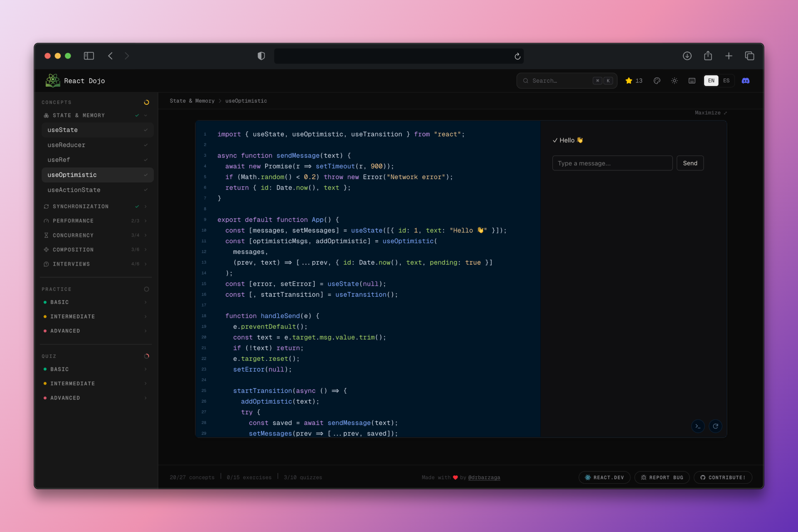The image size is (798, 532).
Task: Show tab overview icon
Action: [749, 56]
